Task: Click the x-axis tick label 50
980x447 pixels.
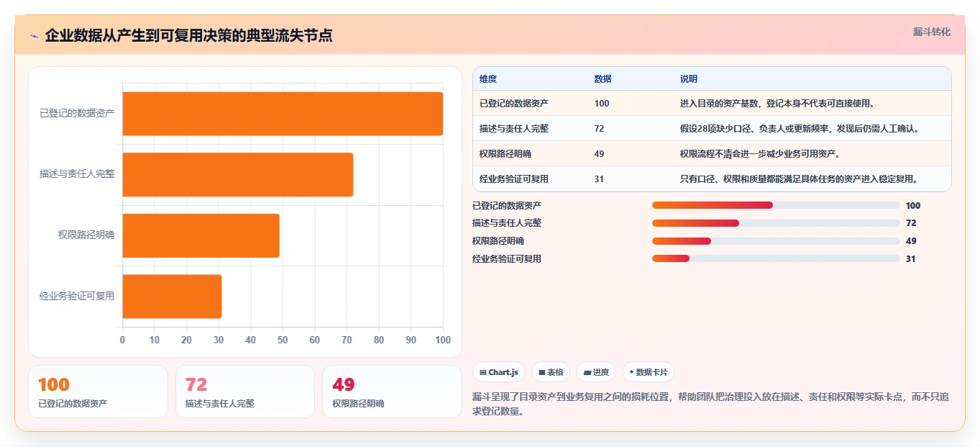Action: click(283, 340)
